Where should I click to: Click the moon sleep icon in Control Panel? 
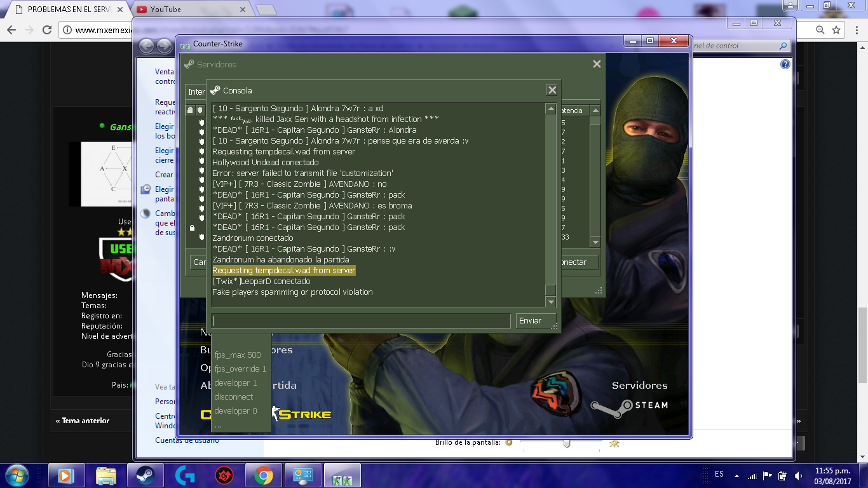coord(146,213)
